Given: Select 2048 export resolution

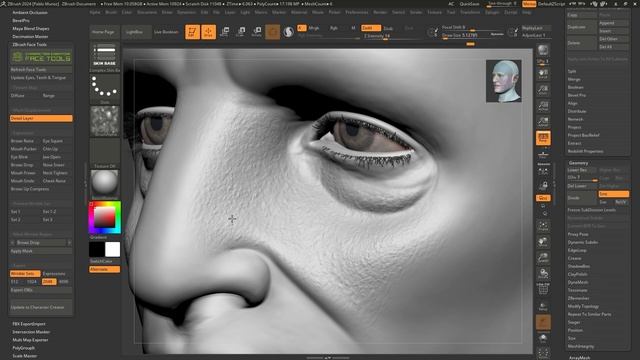Looking at the screenshot, I should click(x=49, y=282).
